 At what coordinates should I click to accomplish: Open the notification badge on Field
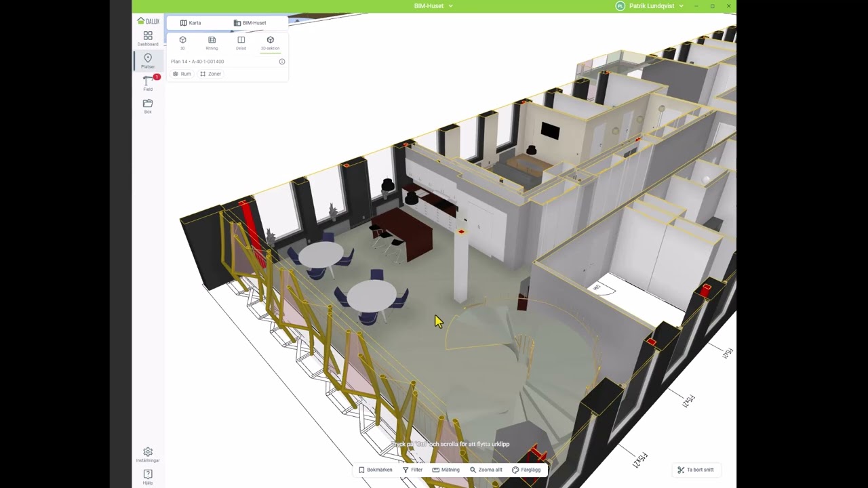pos(157,77)
